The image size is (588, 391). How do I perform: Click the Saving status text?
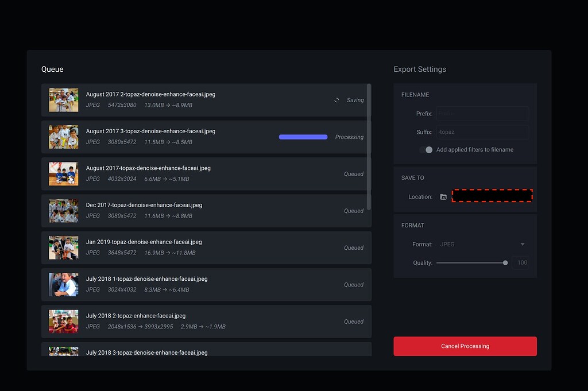[x=355, y=100]
